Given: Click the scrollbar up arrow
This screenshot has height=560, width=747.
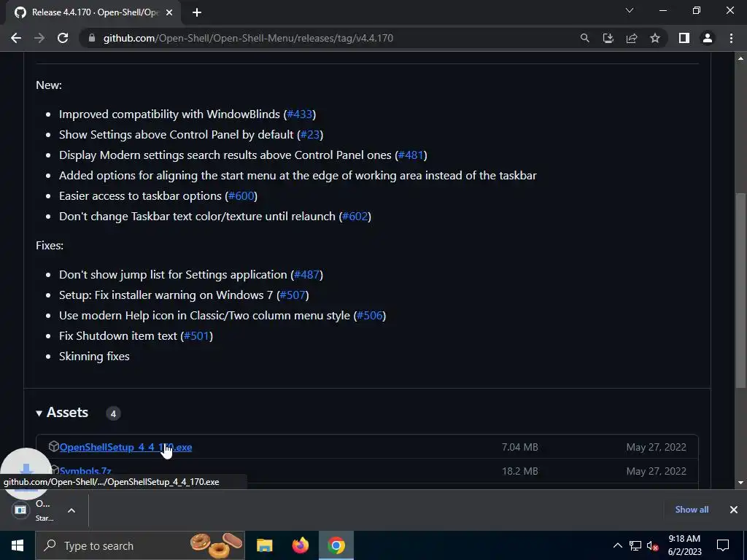Looking at the screenshot, I should tap(740, 58).
